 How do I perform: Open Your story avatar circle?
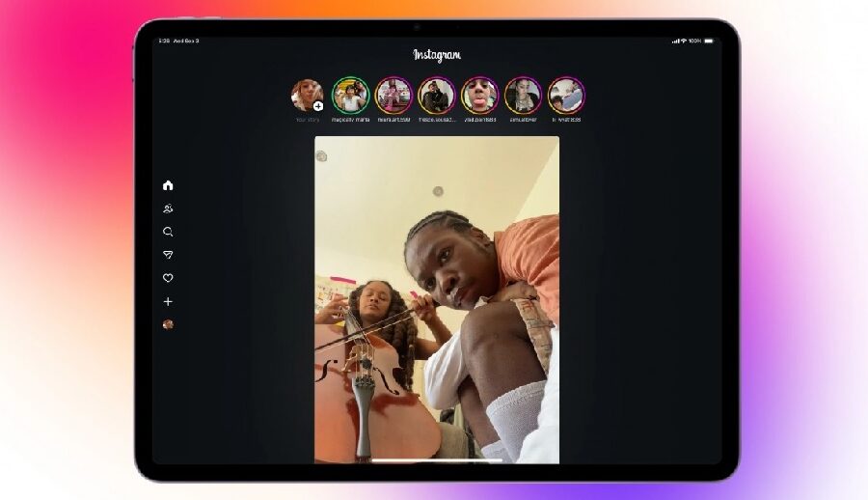tap(307, 95)
